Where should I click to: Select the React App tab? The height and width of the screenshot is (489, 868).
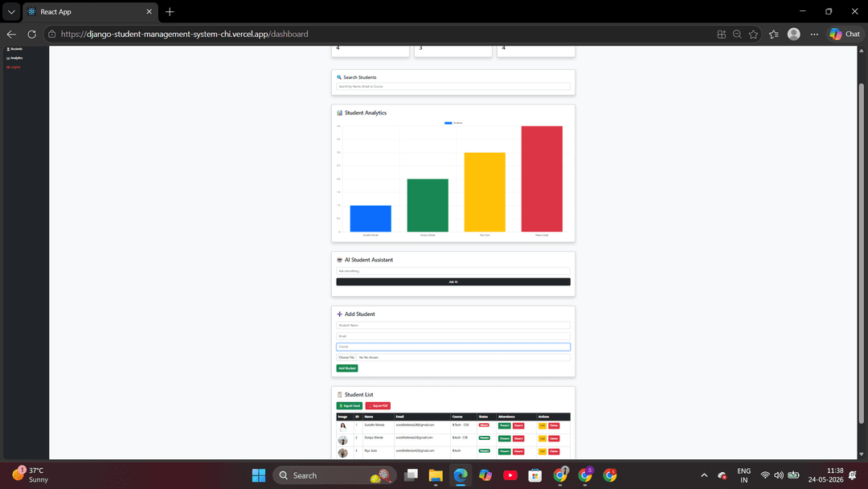click(90, 11)
